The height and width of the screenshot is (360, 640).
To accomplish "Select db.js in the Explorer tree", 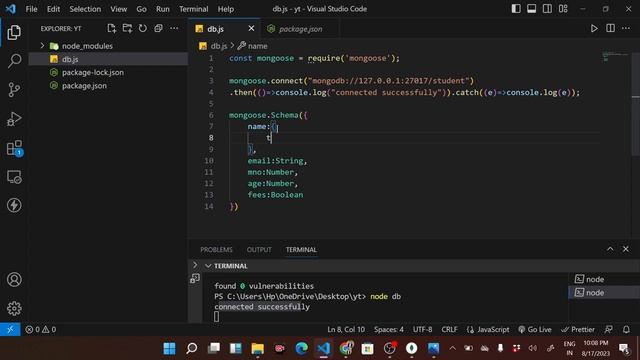I will tap(108, 59).
